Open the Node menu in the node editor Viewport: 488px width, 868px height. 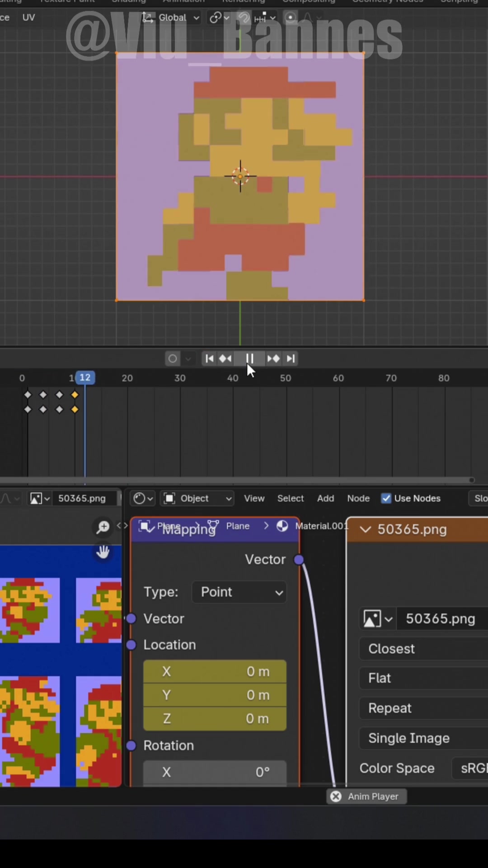point(358,498)
